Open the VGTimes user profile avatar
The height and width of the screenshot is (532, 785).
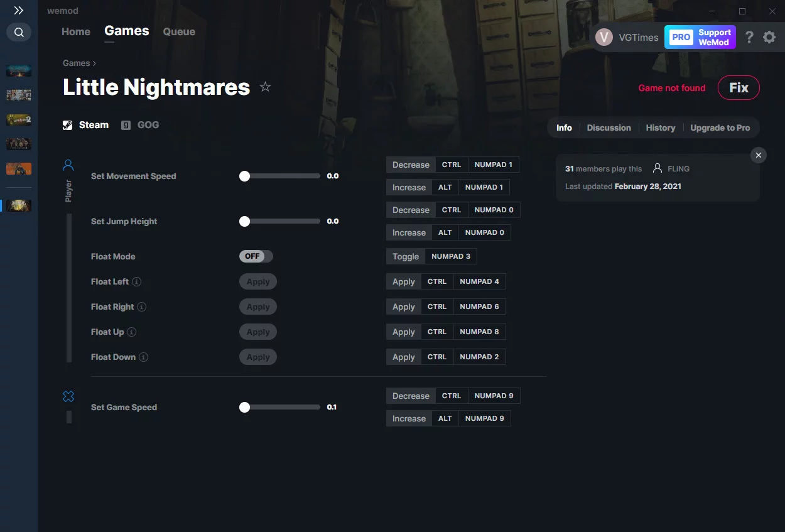coord(604,37)
